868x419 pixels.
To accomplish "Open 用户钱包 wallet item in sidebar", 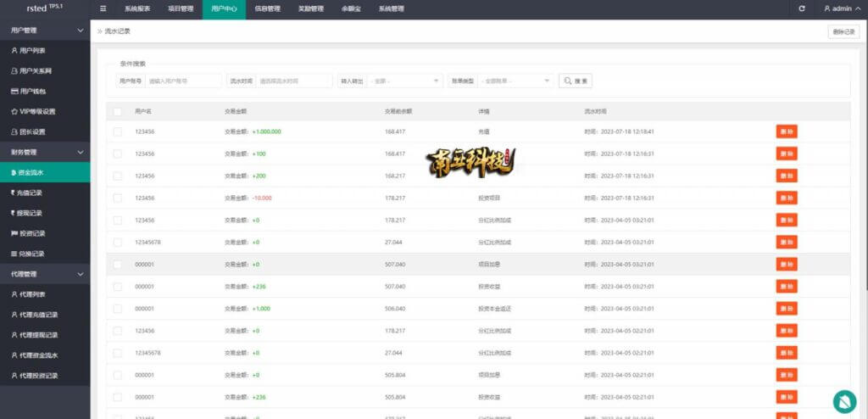I will coord(45,91).
